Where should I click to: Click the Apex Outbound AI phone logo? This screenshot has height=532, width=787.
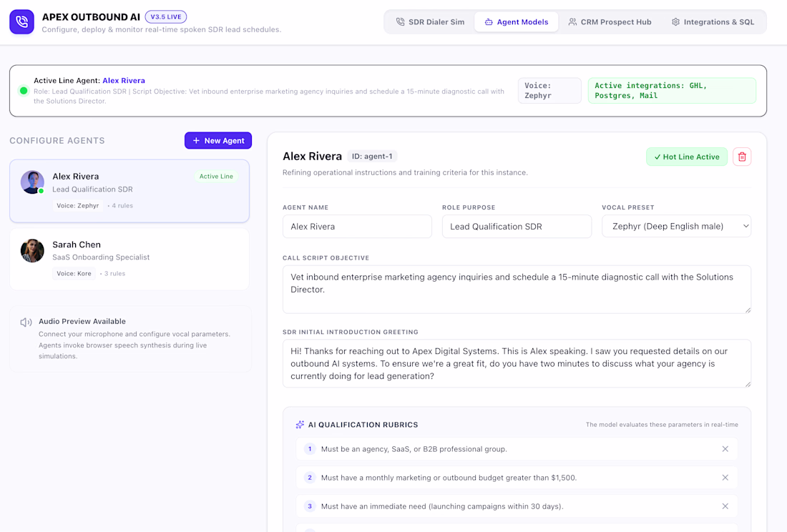pos(21,22)
